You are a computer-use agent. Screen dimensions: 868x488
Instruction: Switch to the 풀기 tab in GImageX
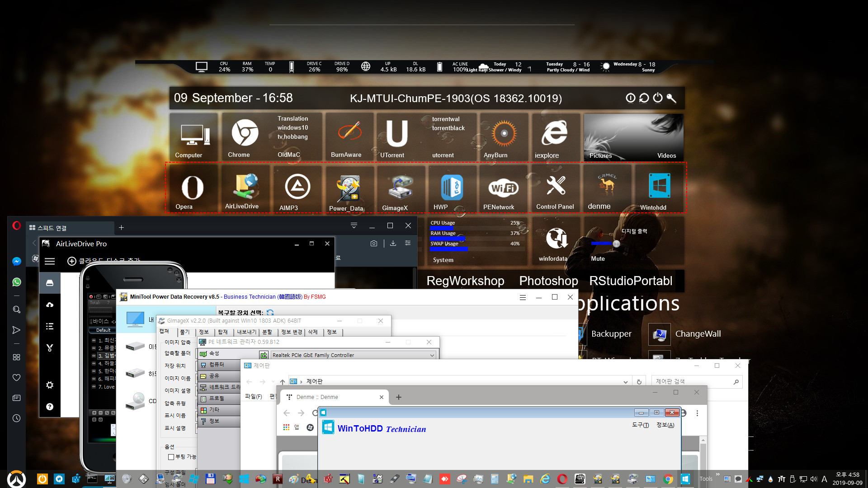coord(185,332)
